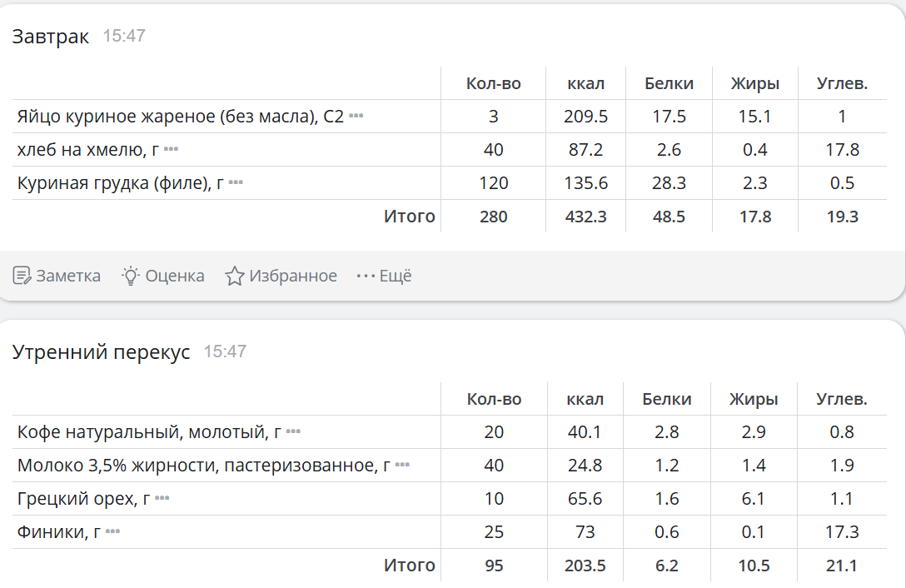The width and height of the screenshot is (906, 588).
Task: Click calories value 209.5
Action: [586, 117]
